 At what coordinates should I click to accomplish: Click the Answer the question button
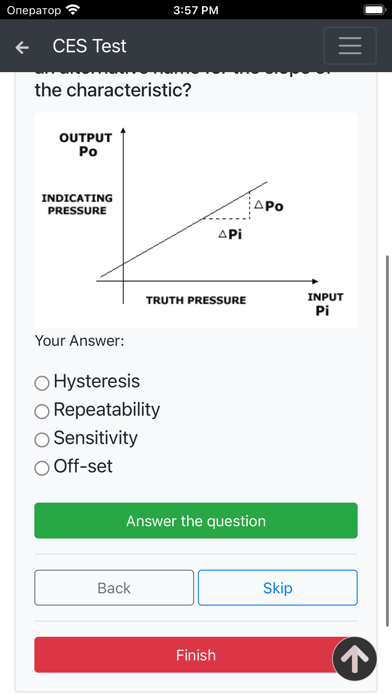196,521
